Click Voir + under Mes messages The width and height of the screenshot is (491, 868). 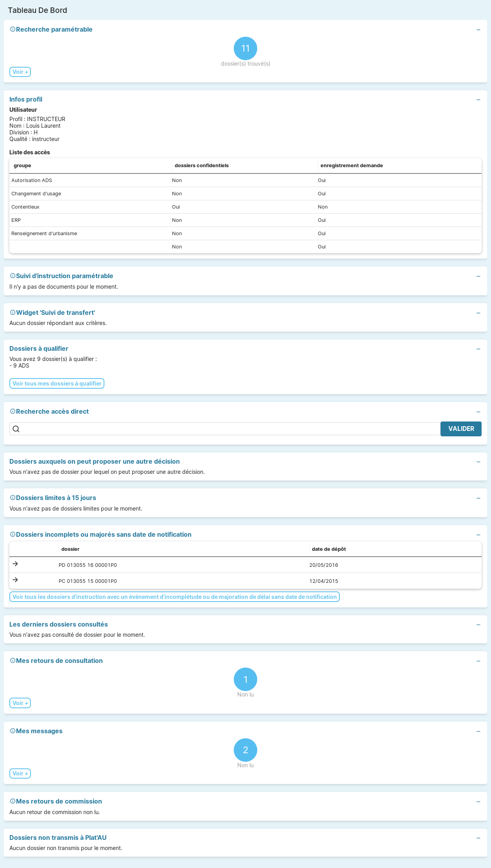point(20,773)
